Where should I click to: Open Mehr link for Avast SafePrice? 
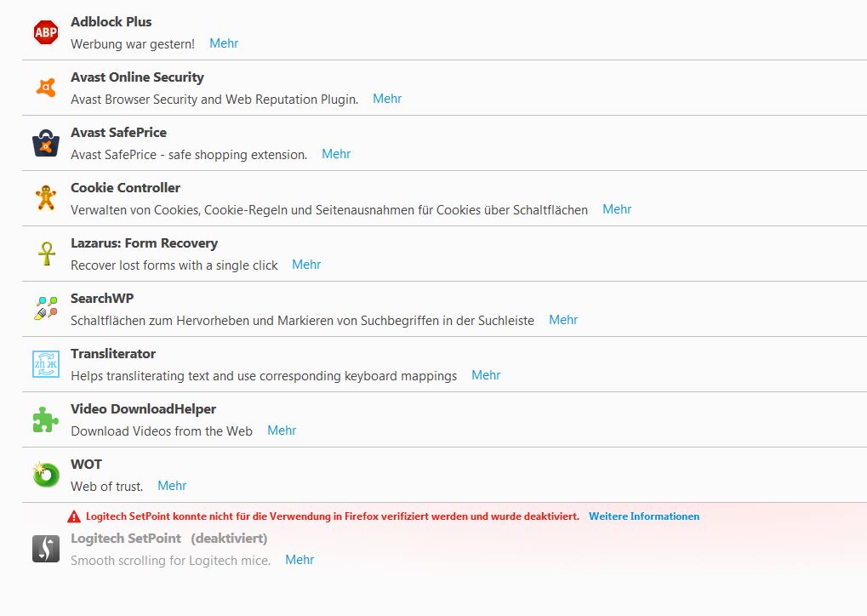336,154
